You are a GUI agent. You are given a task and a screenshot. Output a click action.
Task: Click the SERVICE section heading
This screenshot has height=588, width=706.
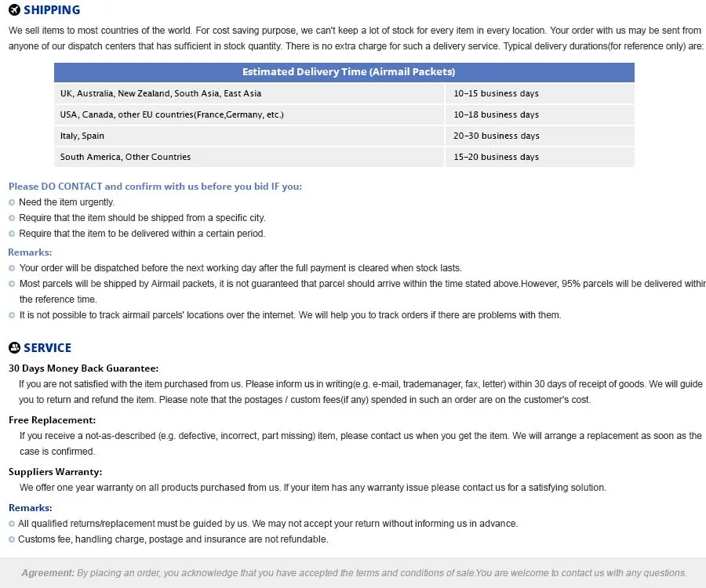point(47,348)
